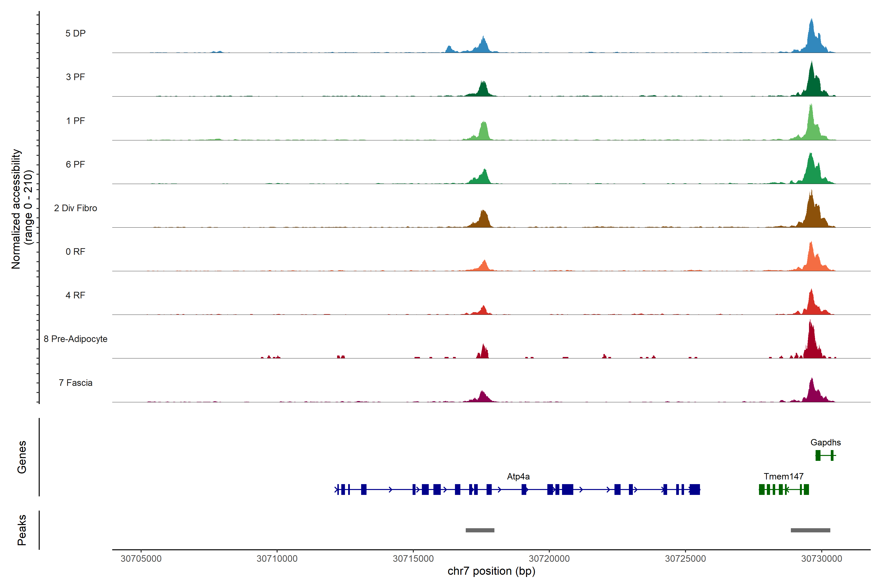The width and height of the screenshot is (882, 588).
Task: Click the 2 Div Fibro track label
Action: click(75, 208)
